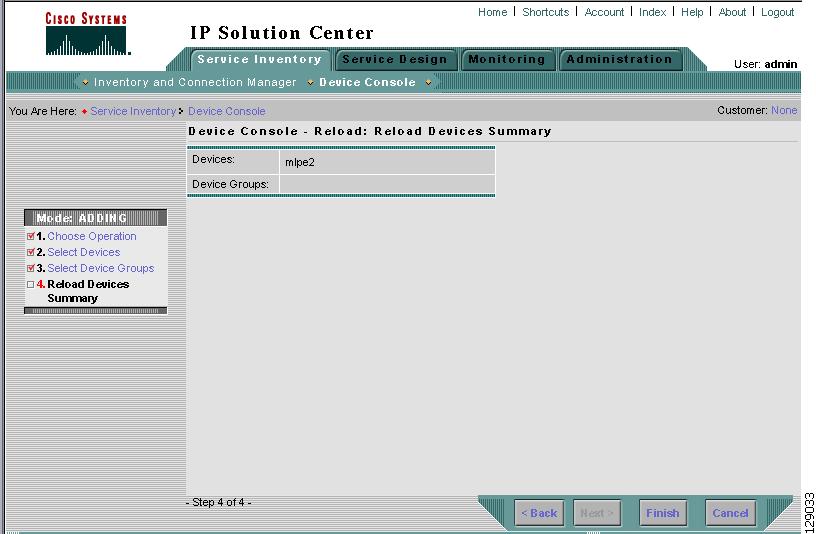Open the Account link
This screenshot has width=816, height=534.
[x=604, y=12]
